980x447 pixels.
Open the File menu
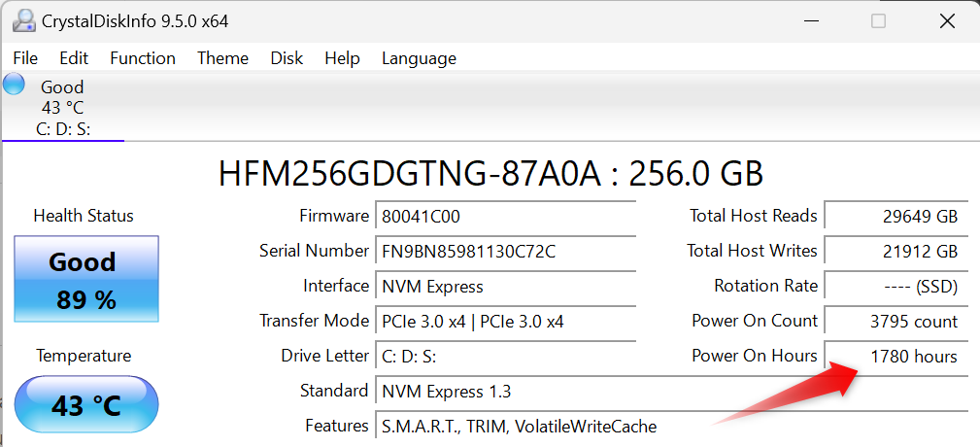click(x=25, y=58)
